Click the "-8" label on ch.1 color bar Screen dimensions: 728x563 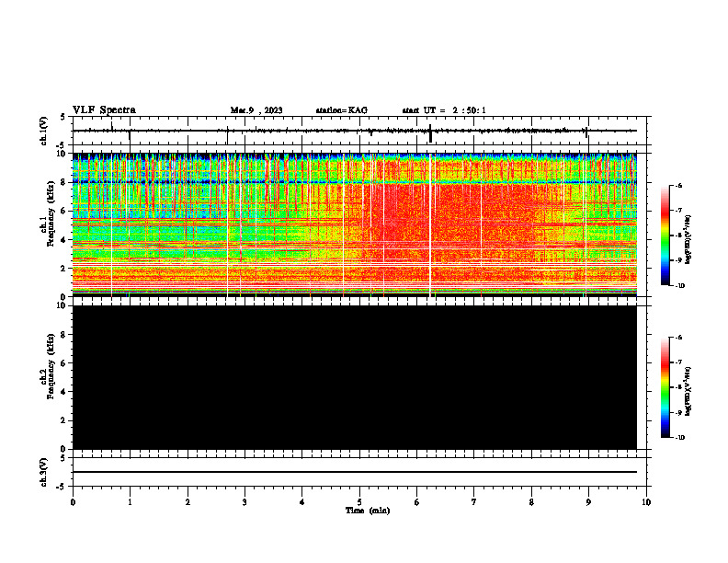coord(677,236)
